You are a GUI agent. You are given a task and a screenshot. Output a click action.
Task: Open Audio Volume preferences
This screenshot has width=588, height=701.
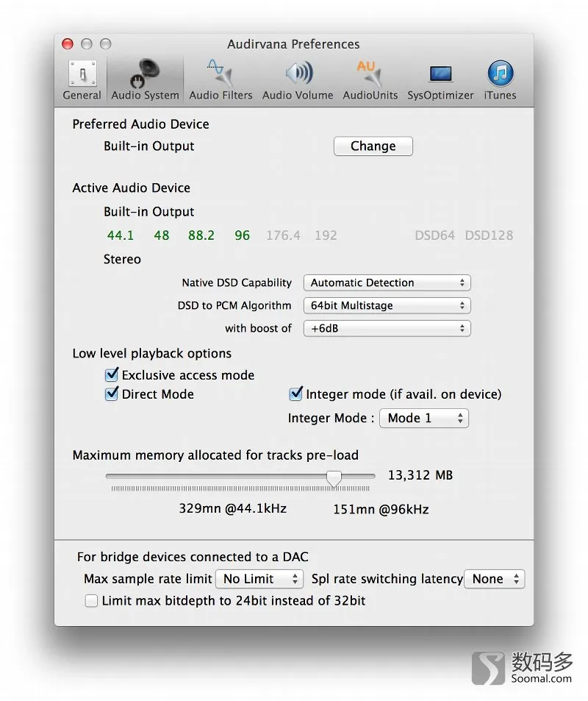point(298,81)
